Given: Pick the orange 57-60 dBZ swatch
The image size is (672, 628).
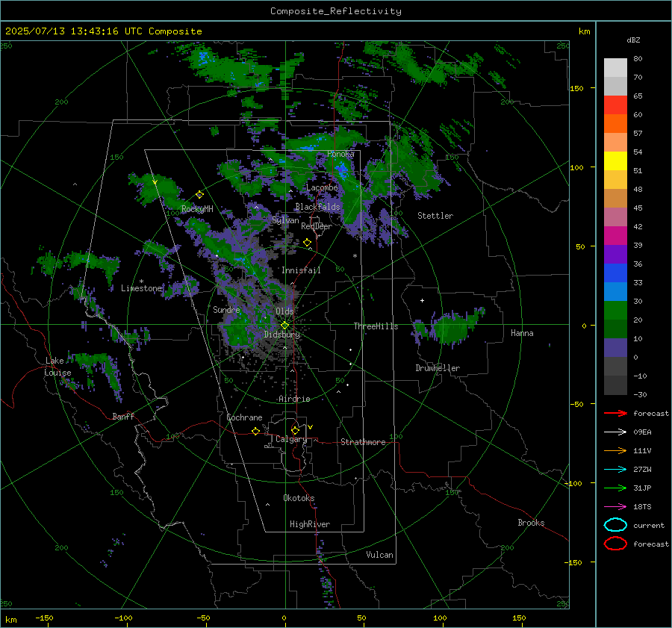Looking at the screenshot, I should 615,124.
